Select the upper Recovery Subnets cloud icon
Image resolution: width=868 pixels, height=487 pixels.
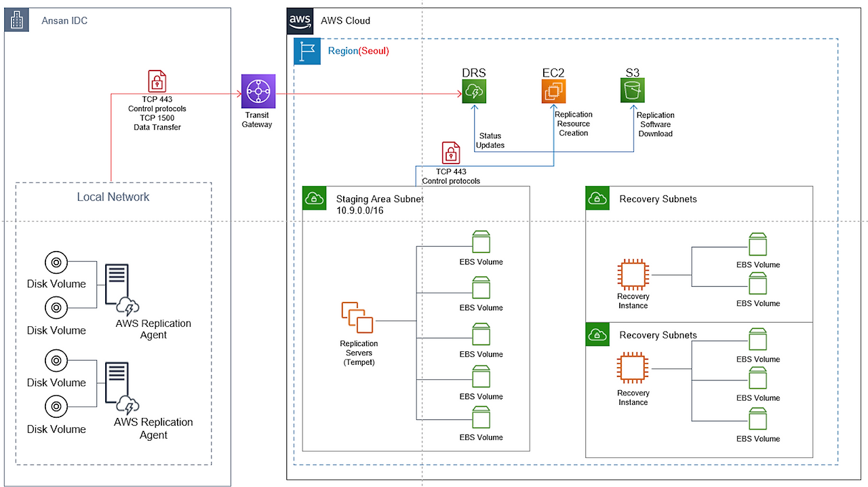click(x=597, y=198)
